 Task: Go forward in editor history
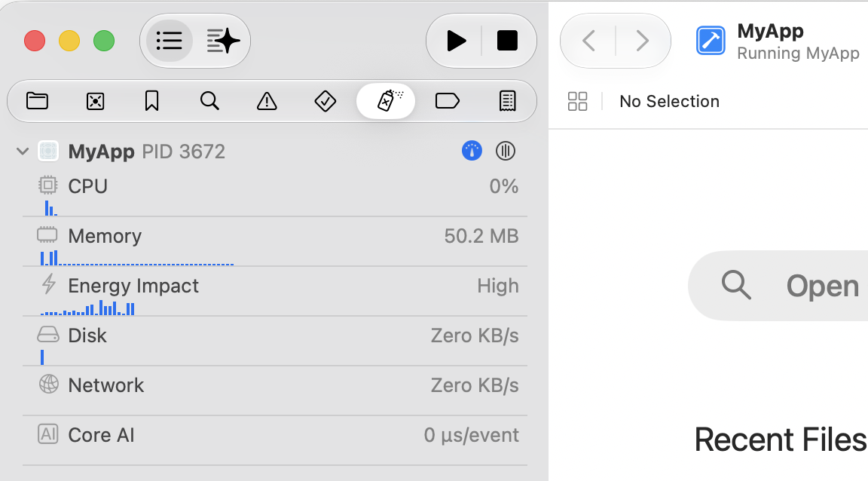point(642,41)
